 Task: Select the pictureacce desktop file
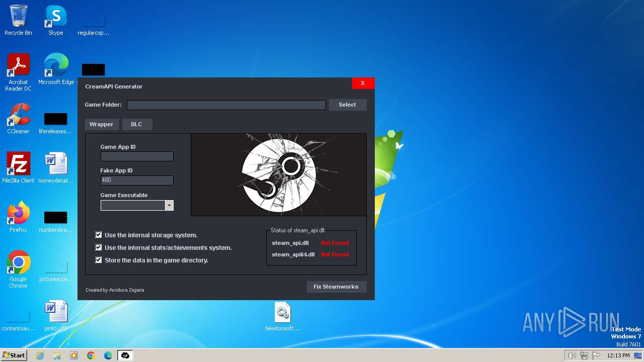(x=56, y=270)
